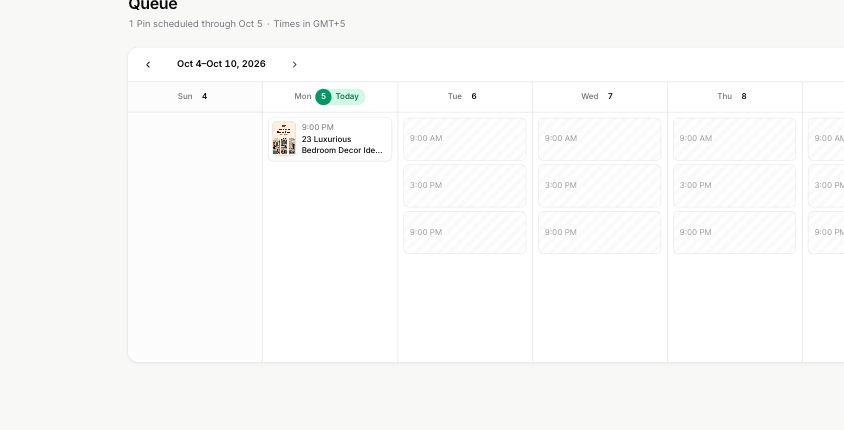Select the 9:00 AM slot on Tuesday 6
This screenshot has height=430, width=844.
[x=465, y=139]
